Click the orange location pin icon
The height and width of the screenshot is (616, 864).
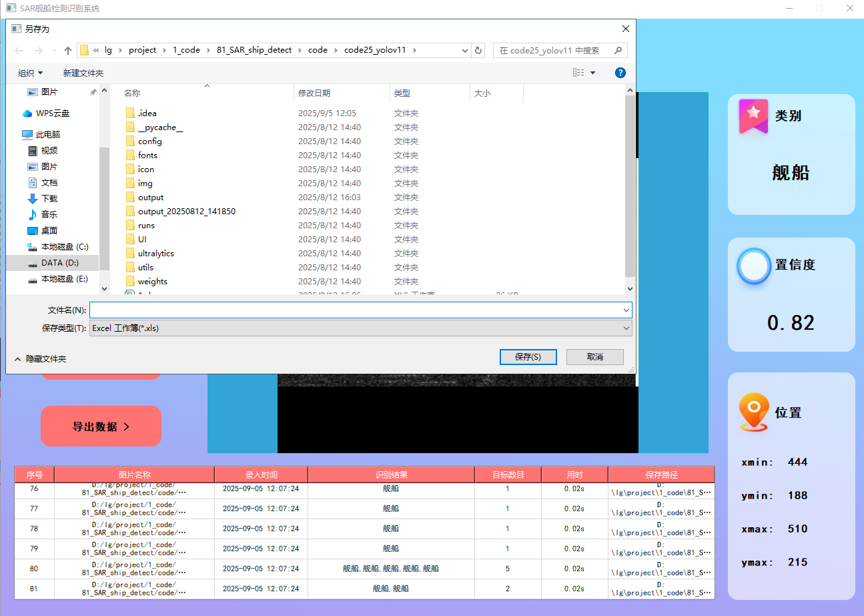[754, 412]
